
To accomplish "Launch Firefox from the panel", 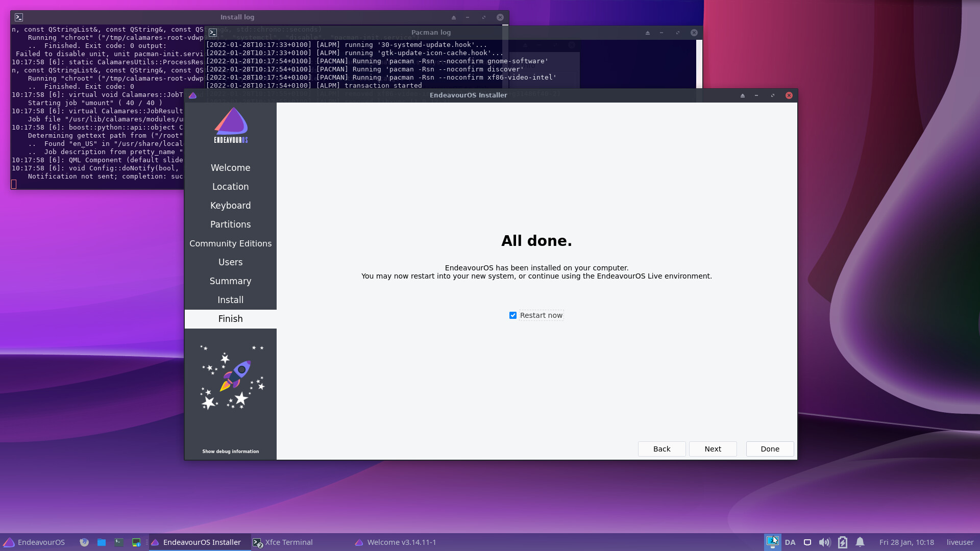I will [x=84, y=542].
